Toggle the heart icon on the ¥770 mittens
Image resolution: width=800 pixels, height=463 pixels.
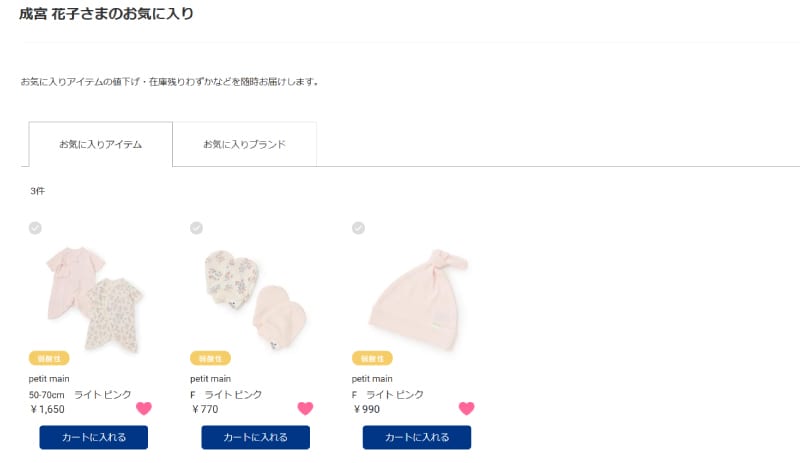[305, 408]
